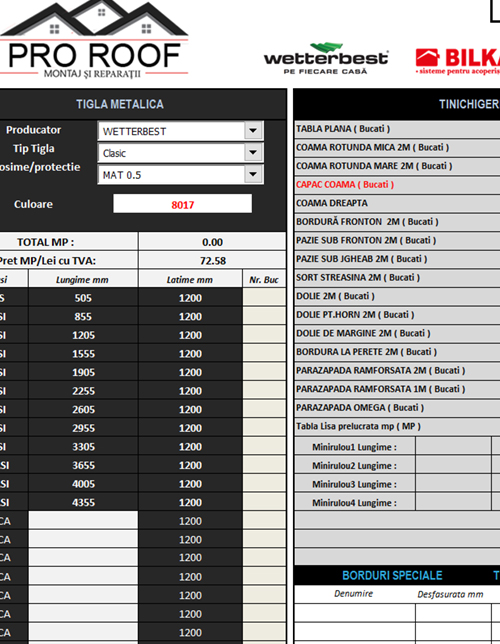500x644 pixels.
Task: Select PAZIE SUB JGHEAB 2M row
Action: 397,259
